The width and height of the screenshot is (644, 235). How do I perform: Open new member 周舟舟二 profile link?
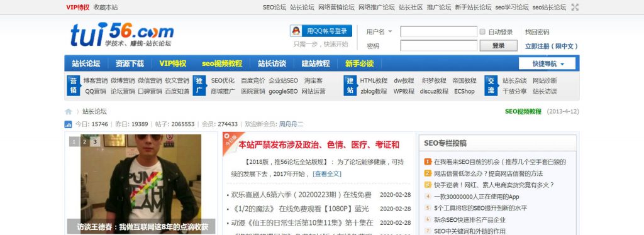coord(291,124)
